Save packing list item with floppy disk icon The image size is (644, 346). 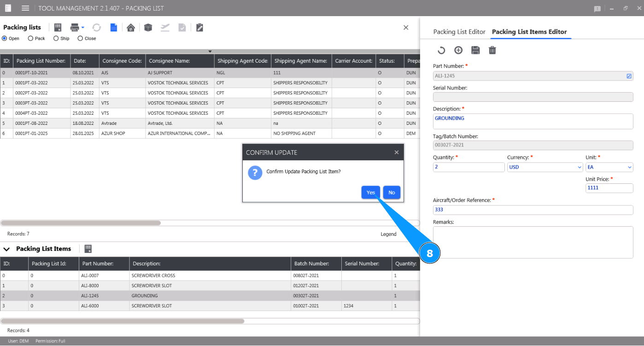click(x=475, y=50)
